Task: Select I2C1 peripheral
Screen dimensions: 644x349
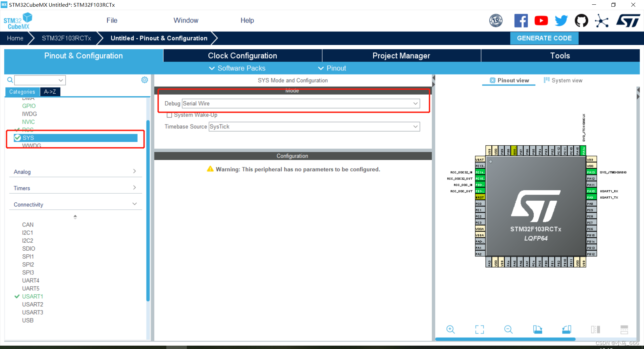Action: click(x=28, y=233)
